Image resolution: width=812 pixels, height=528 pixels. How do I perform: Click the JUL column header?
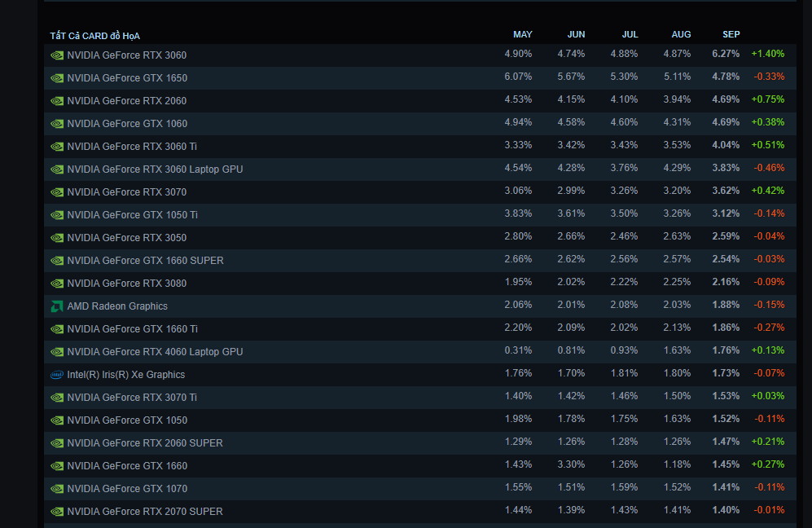point(630,34)
